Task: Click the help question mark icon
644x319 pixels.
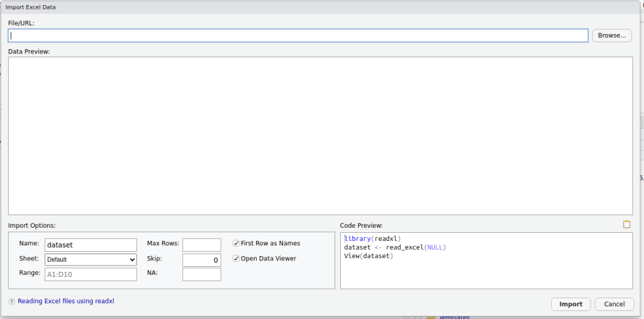Action: click(x=11, y=302)
